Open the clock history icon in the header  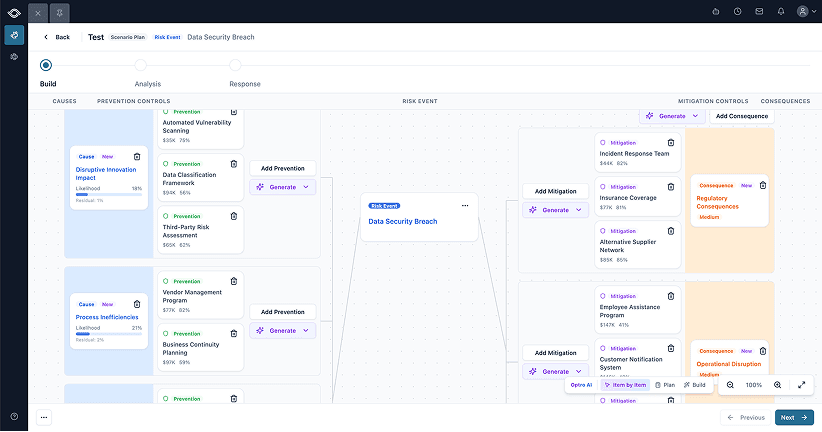tap(737, 12)
